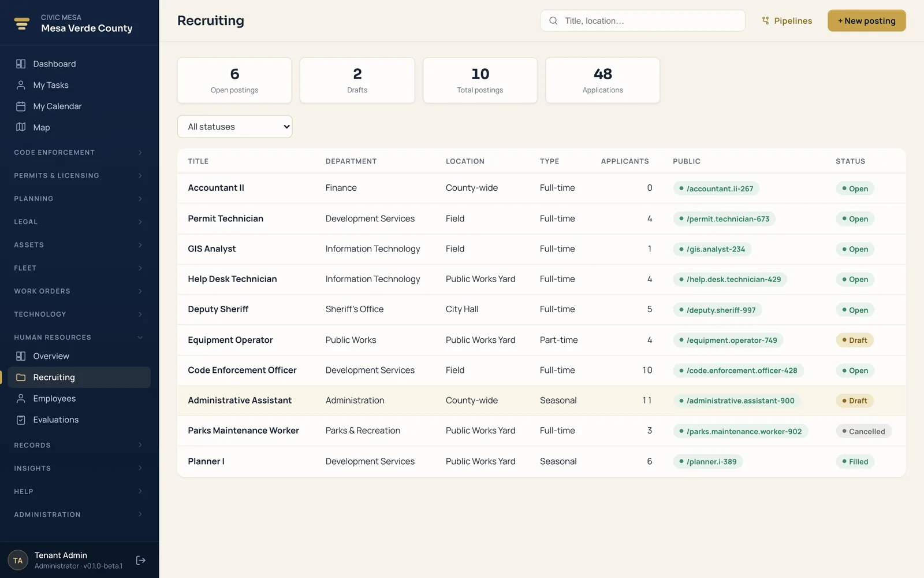Expand the Permits & Licensing section

(79, 176)
